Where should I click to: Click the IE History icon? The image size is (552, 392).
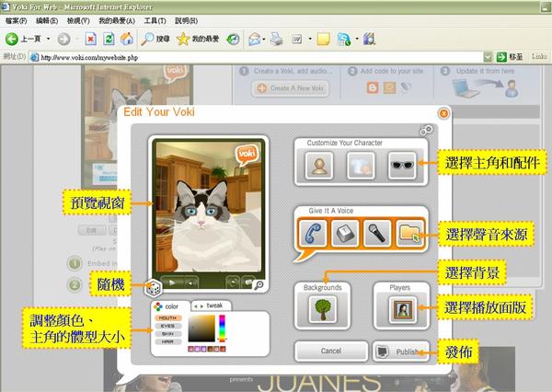[233, 39]
